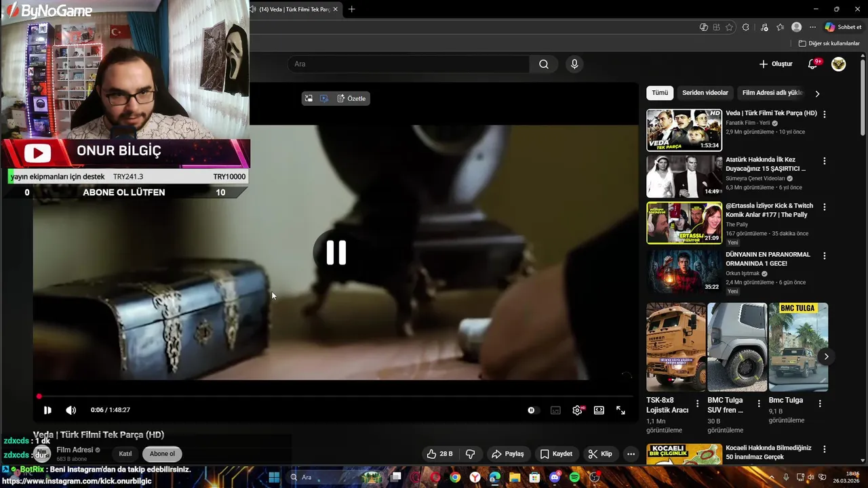Viewport: 868px width, 488px height.
Task: Add page to favorites star icon
Action: pos(730,27)
